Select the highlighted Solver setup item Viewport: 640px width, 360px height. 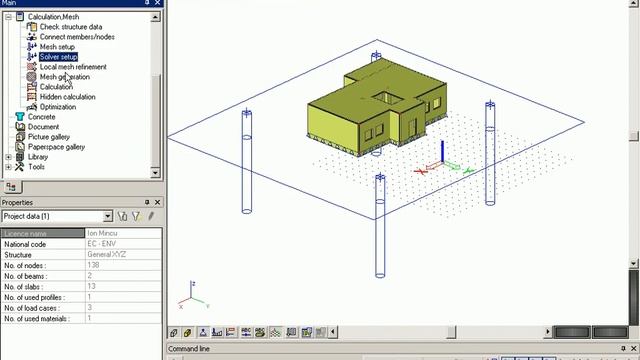pyautogui.click(x=58, y=57)
